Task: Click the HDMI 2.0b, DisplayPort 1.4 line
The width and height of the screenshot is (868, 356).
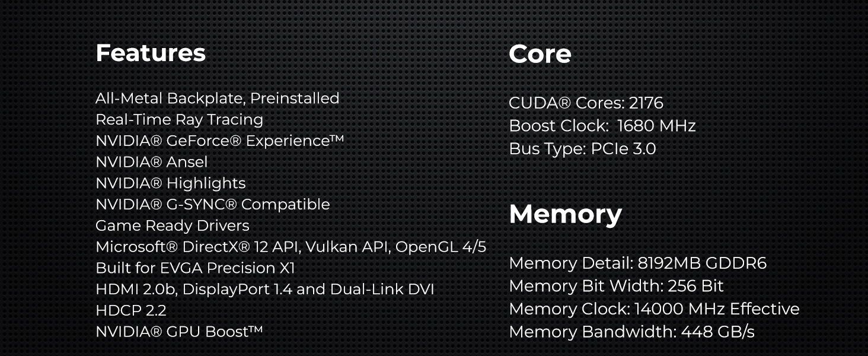Action: (264, 290)
